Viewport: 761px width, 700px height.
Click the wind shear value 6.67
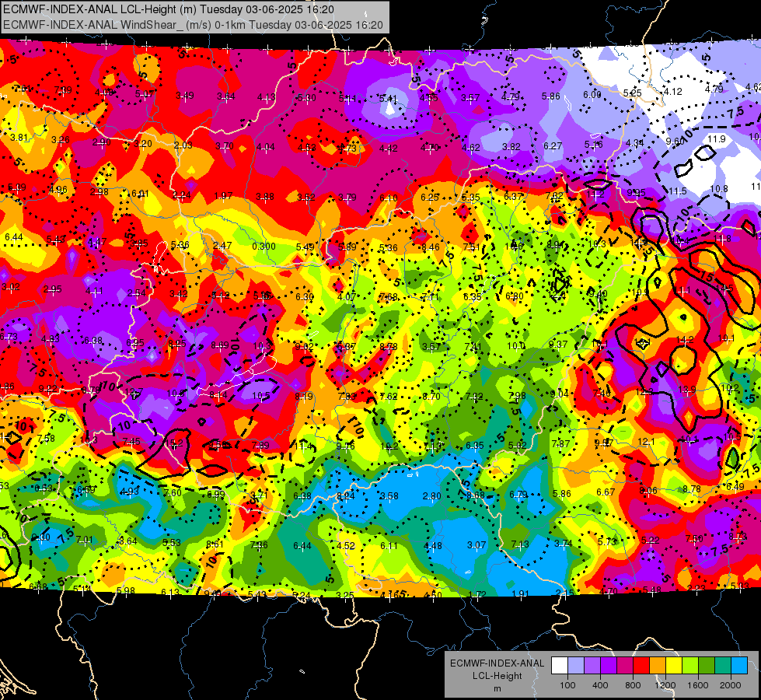pos(606,492)
